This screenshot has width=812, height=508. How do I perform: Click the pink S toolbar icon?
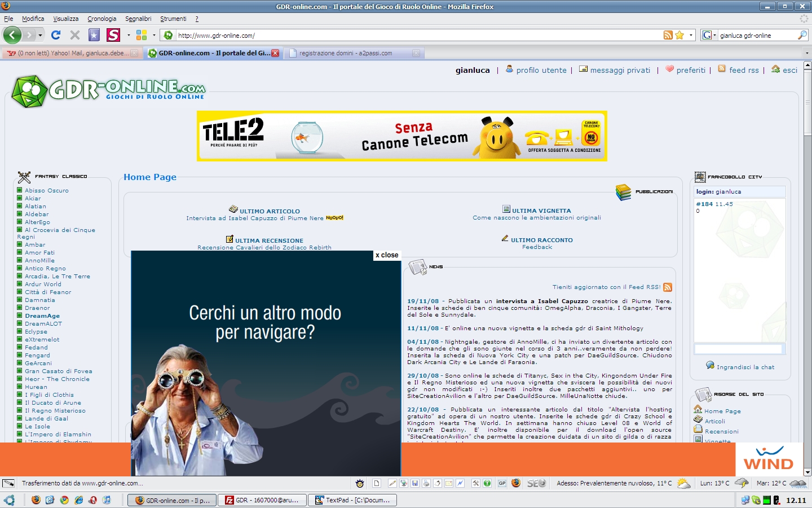click(x=113, y=35)
